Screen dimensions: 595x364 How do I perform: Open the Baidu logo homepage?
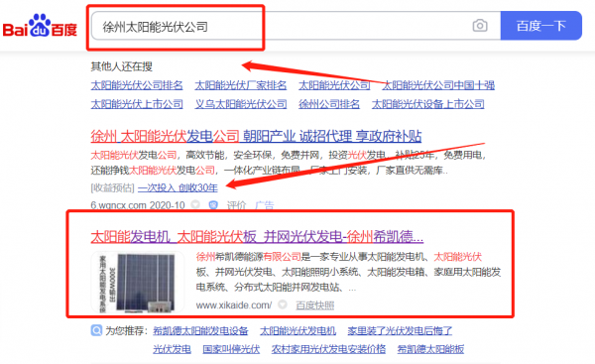click(40, 26)
